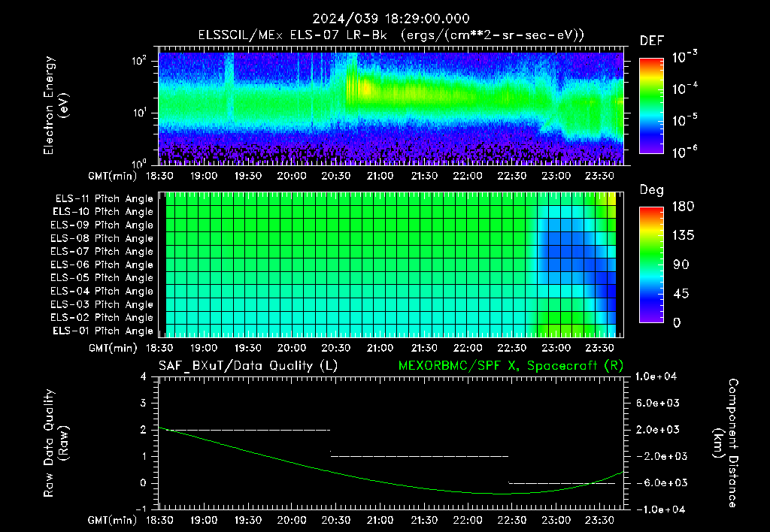770x532 pixels.
Task: Click the green MEXORBMC/SPF X, Spacecraft (R) legend
Action: tap(511, 366)
